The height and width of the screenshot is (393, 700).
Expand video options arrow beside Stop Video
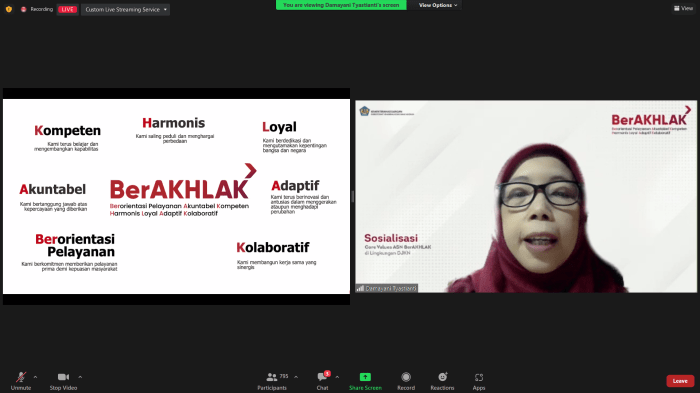click(80, 377)
